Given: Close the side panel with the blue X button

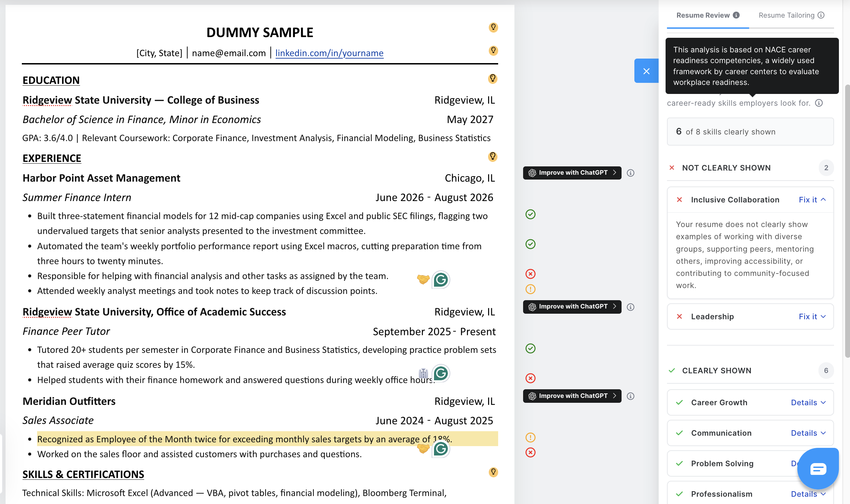Looking at the screenshot, I should pos(647,71).
